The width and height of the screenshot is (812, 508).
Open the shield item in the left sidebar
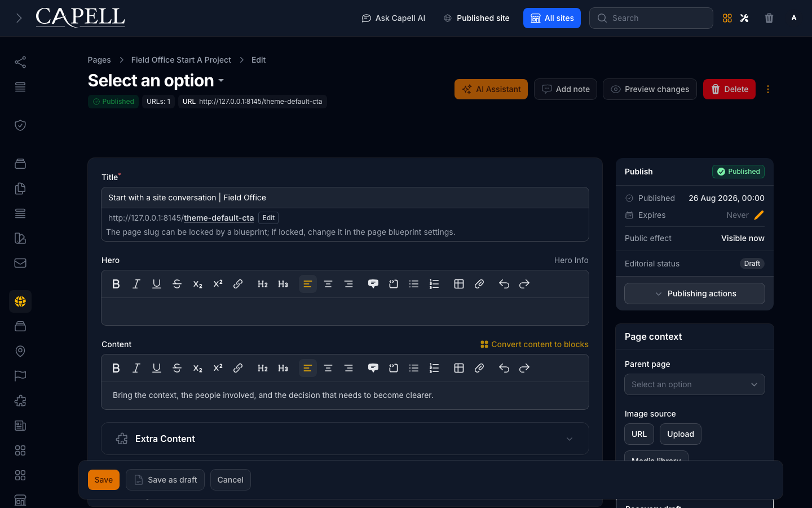click(20, 125)
